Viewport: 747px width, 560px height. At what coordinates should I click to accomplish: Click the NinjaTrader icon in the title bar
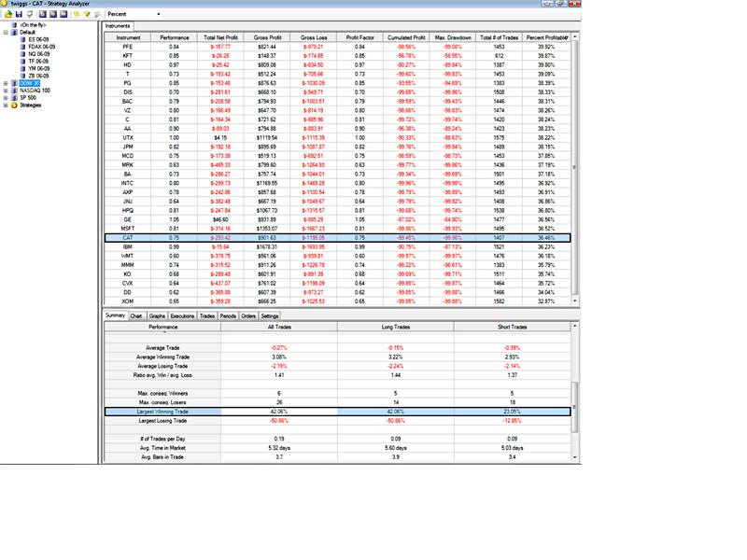point(4,4)
